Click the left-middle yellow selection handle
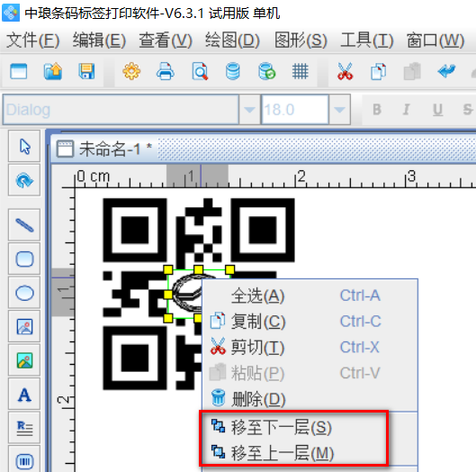This screenshot has height=472, width=476. [x=168, y=295]
